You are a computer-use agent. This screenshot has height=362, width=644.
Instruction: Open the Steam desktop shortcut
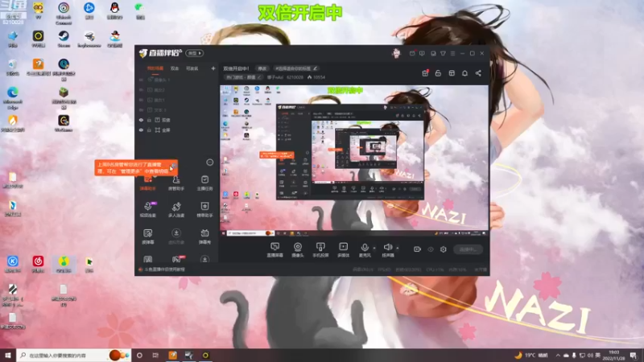coord(64,39)
